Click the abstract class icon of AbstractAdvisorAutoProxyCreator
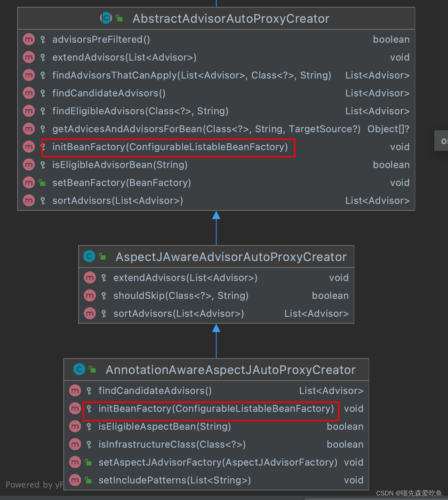 106,18
